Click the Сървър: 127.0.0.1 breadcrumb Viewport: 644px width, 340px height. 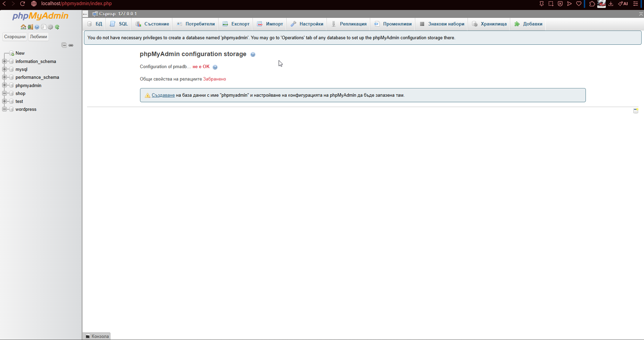tap(118, 14)
